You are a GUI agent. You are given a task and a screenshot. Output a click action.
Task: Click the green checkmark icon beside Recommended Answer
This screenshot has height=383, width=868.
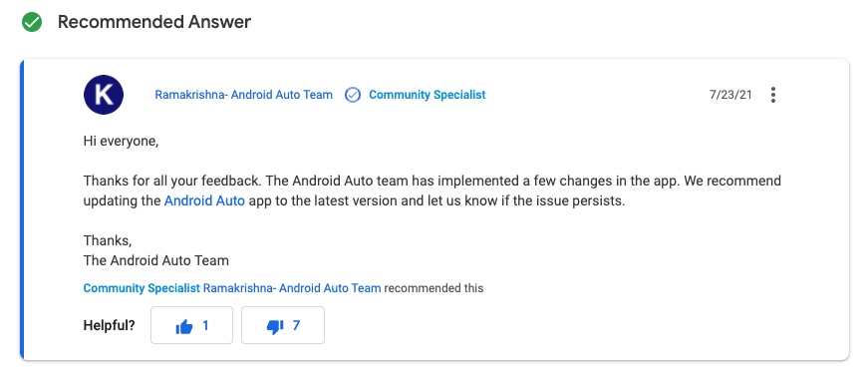32,22
